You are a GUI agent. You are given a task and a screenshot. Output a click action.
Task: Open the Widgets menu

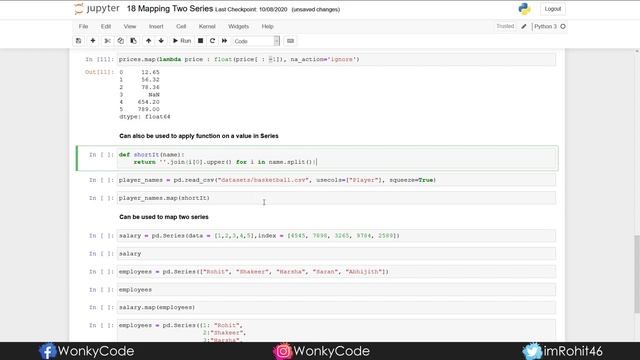pos(238,27)
